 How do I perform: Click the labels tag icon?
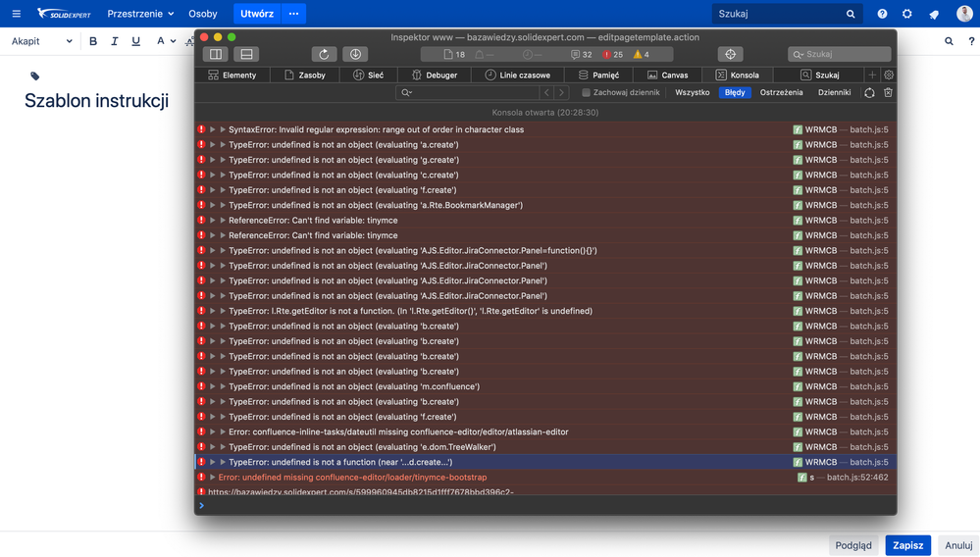tap(35, 76)
